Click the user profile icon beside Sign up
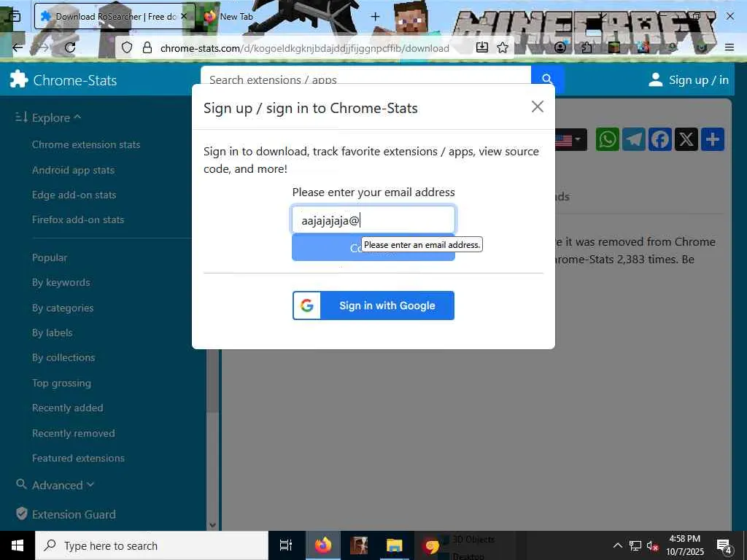 (656, 79)
